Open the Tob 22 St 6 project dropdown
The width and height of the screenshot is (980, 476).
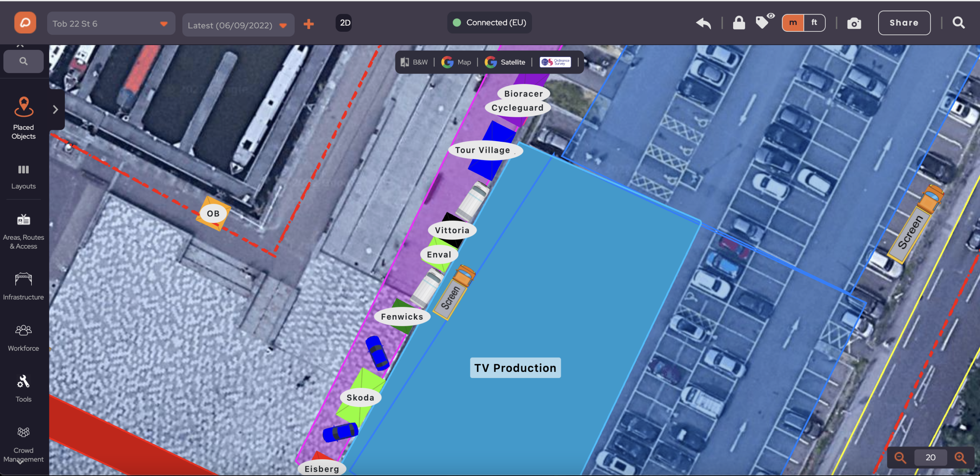pyautogui.click(x=111, y=24)
